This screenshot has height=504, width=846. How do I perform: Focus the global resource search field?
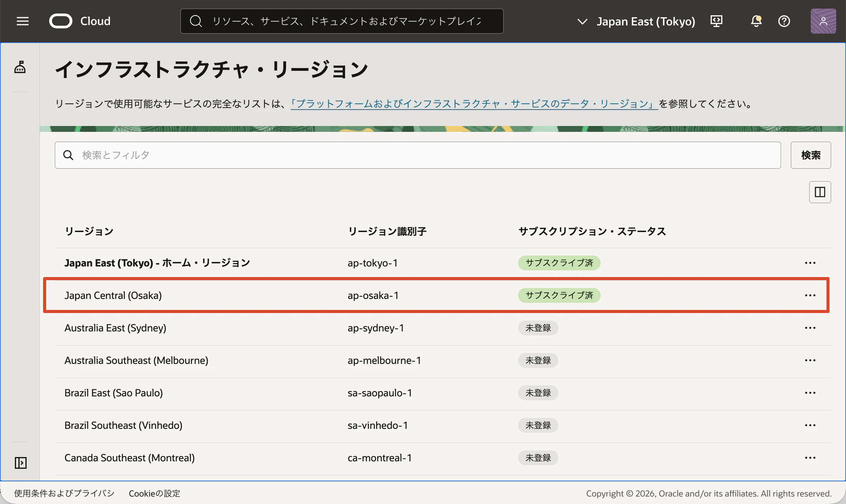point(342,21)
